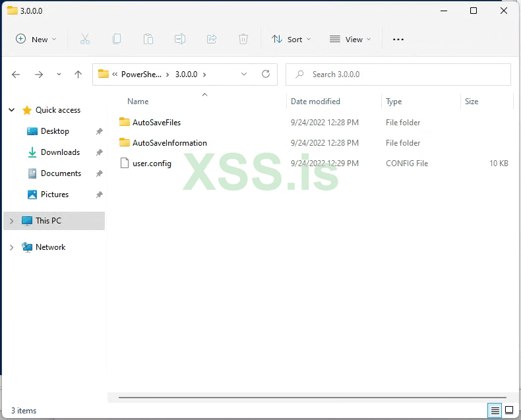Select the AutoSaveFiles folder name
This screenshot has width=521, height=420.
(156, 123)
